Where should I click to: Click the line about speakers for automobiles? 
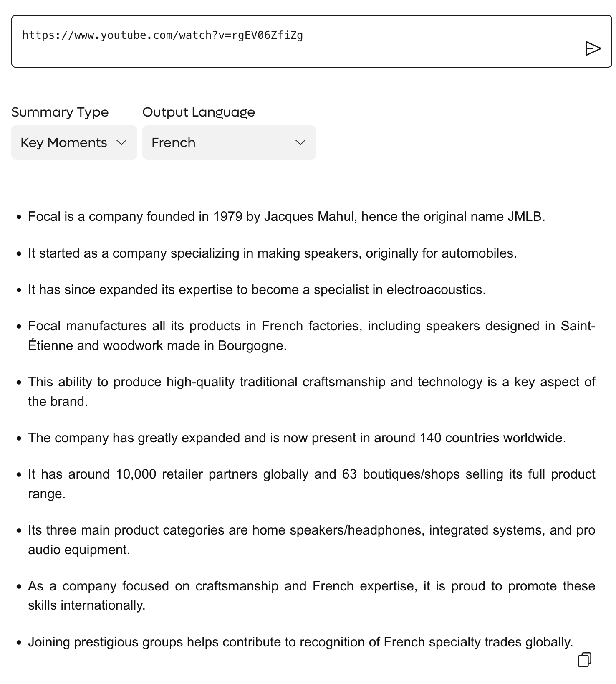(x=272, y=253)
